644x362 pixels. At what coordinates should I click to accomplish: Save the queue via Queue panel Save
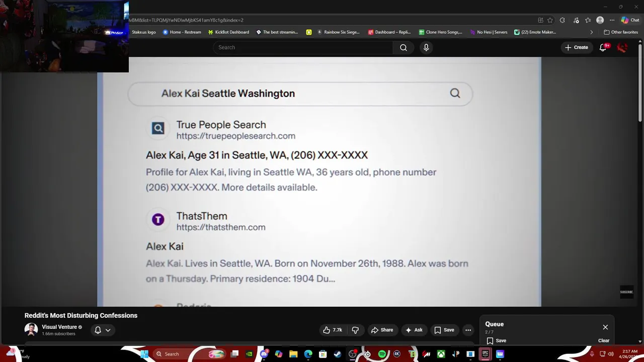click(496, 341)
